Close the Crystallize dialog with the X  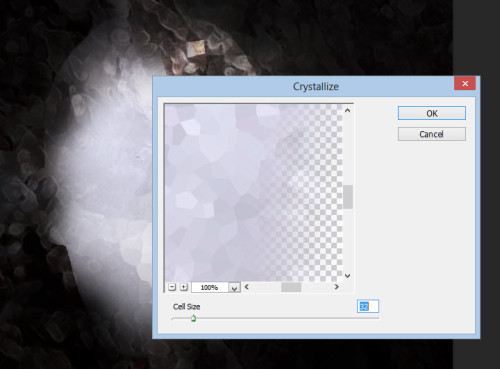[465, 83]
